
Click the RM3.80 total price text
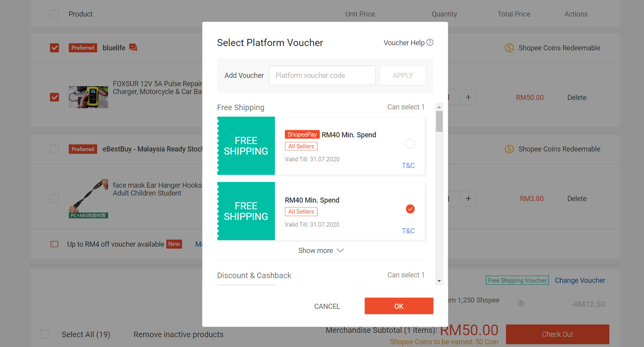[x=532, y=199]
